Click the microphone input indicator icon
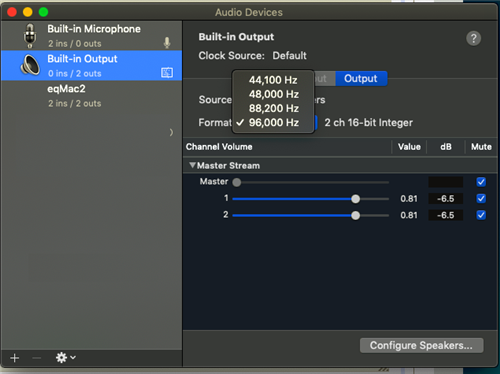Screen dimensions: 500x374 tap(167, 43)
